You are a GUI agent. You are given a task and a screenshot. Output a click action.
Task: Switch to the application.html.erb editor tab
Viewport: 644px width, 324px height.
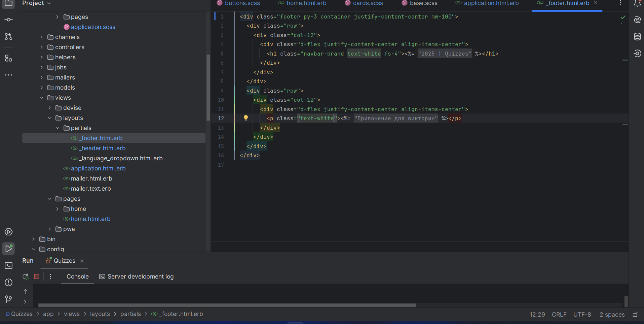coord(487,3)
